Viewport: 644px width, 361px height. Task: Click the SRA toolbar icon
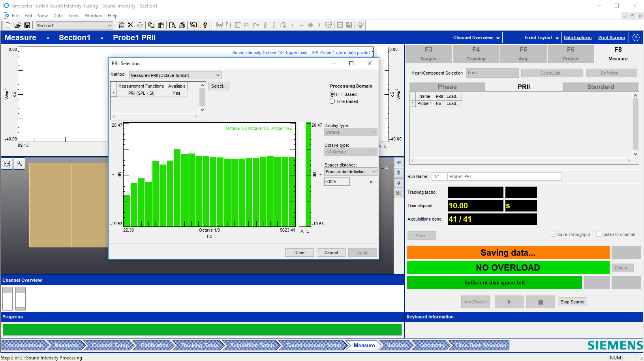click(x=329, y=25)
